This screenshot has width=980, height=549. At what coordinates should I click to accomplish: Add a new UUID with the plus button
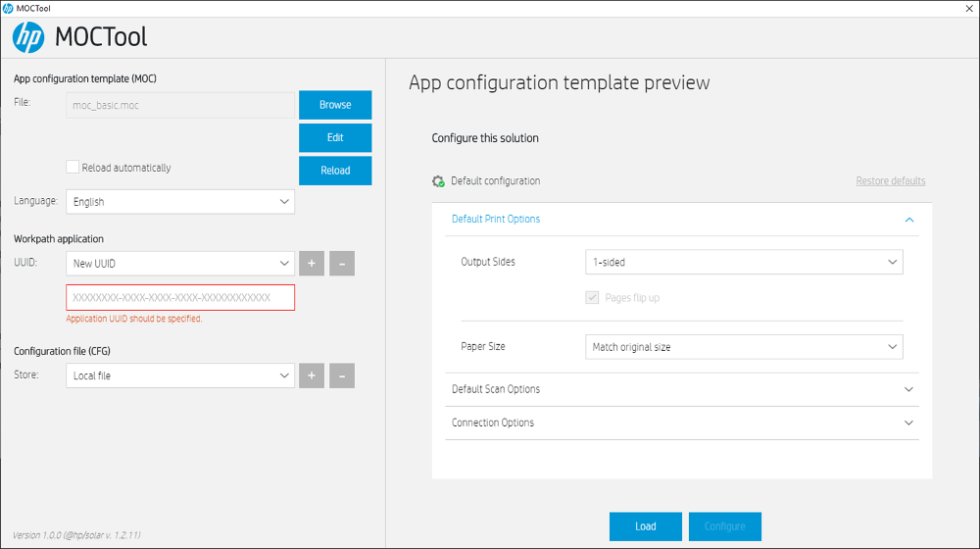[312, 264]
